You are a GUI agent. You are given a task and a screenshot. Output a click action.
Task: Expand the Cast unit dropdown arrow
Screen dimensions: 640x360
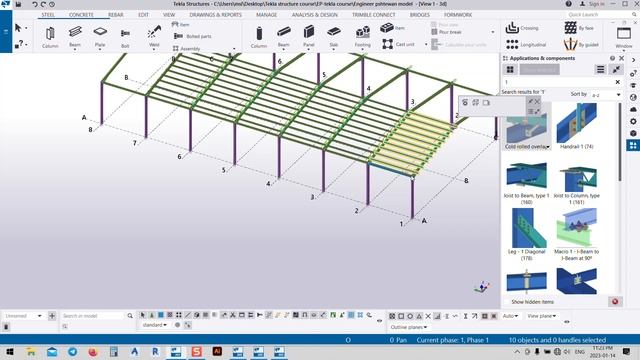click(426, 44)
